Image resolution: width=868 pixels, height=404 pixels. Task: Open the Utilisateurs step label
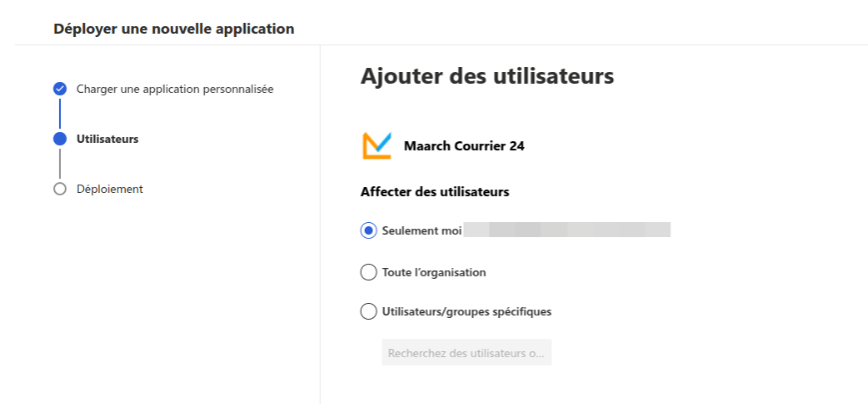108,139
